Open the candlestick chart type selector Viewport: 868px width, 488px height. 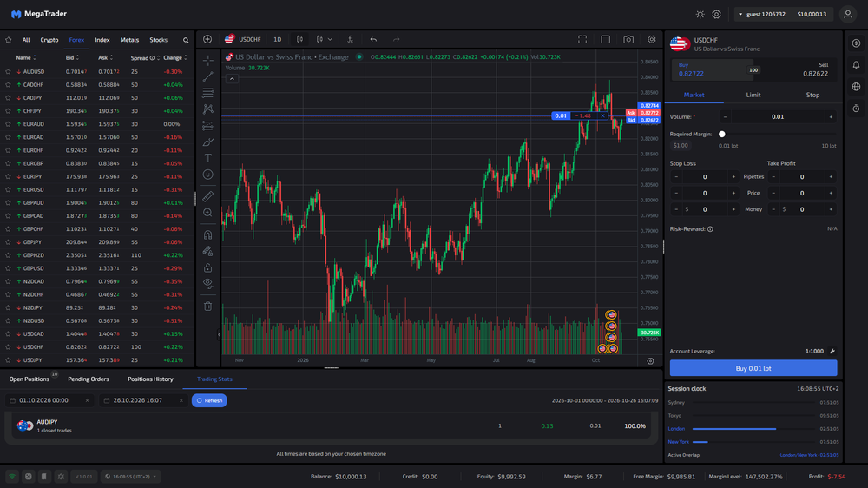pyautogui.click(x=299, y=39)
